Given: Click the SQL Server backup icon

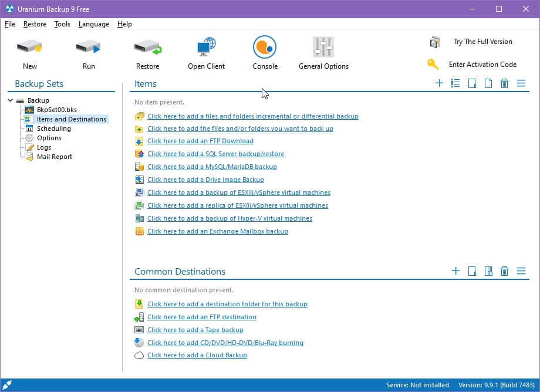Looking at the screenshot, I should point(139,154).
